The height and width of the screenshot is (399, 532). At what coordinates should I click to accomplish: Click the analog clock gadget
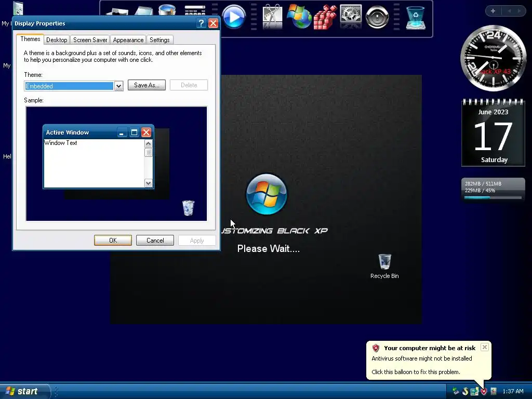pyautogui.click(x=493, y=58)
